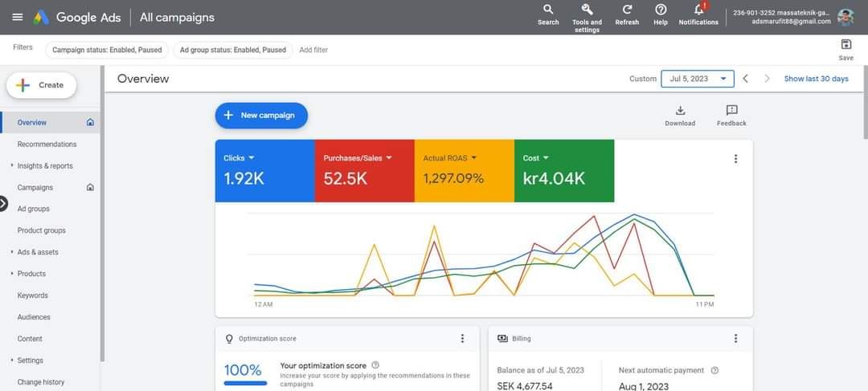This screenshot has width=868, height=391.
Task: Click the New campaign button
Action: [261, 116]
